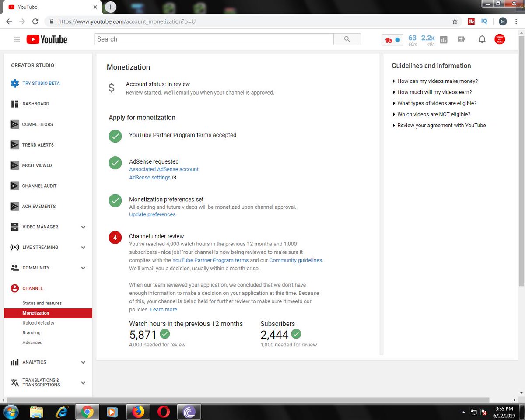This screenshot has height=420, width=525.
Task: Expand the Community section
Action: (x=83, y=268)
